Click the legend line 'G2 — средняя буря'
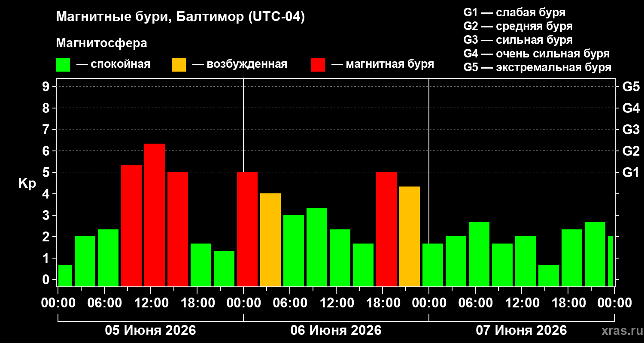Viewport: 644px width, 343px height. [x=518, y=26]
